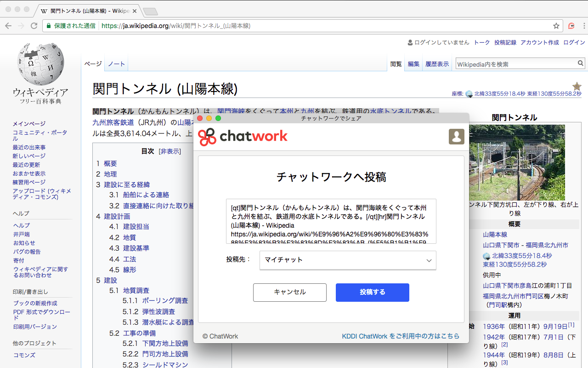The height and width of the screenshot is (368, 588).
Task: Click globe icon in infobox coordinates
Action: pos(486,256)
